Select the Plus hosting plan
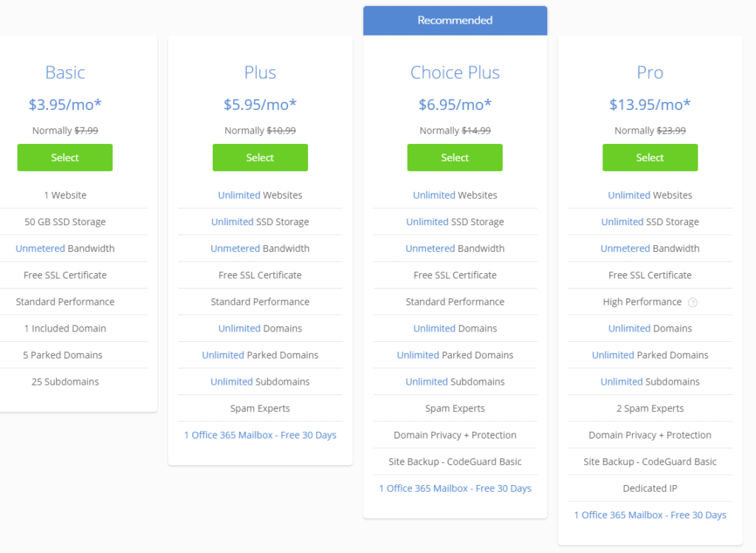 (260, 157)
